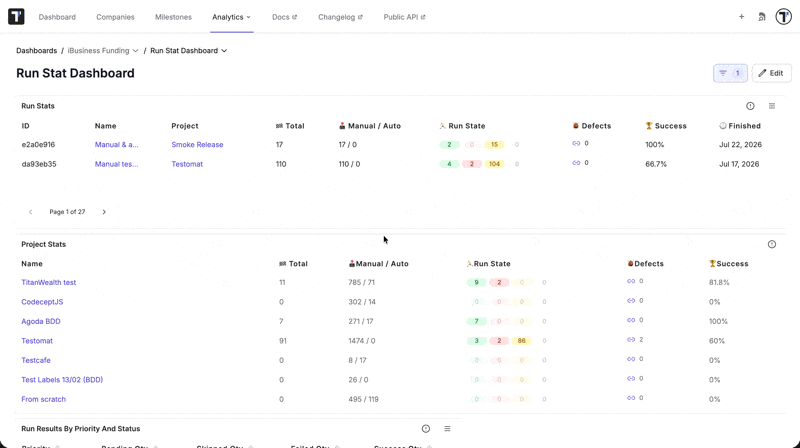
Task: Click defects link icon for Agoda BDD
Action: coord(631,320)
